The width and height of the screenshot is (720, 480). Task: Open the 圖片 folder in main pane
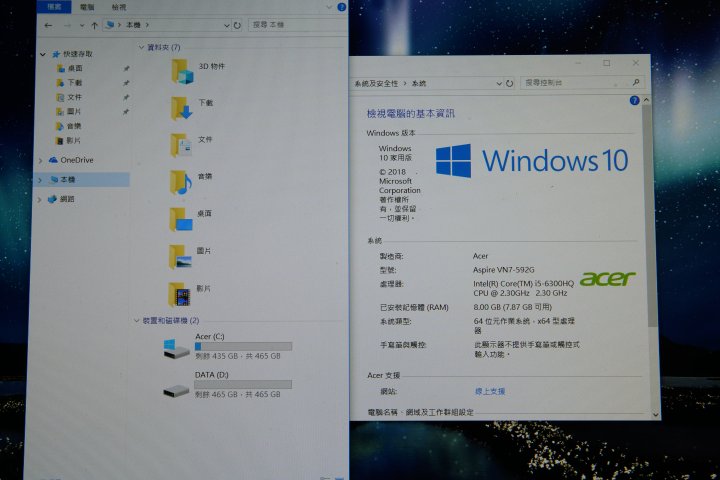click(180, 257)
